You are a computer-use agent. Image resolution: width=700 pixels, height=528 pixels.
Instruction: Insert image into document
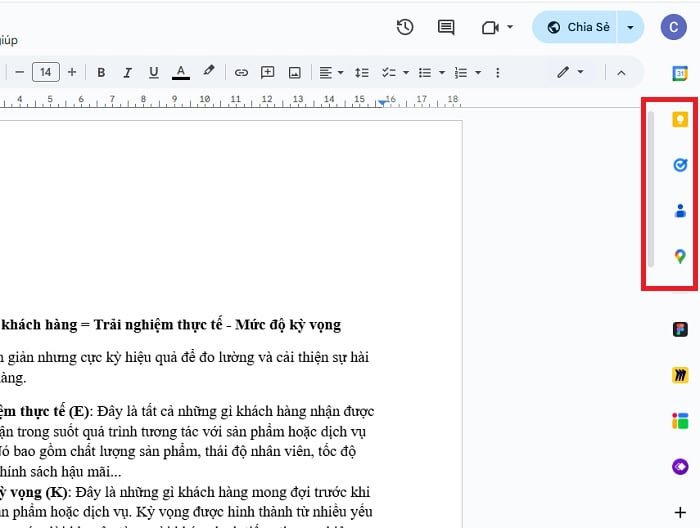pyautogui.click(x=295, y=72)
